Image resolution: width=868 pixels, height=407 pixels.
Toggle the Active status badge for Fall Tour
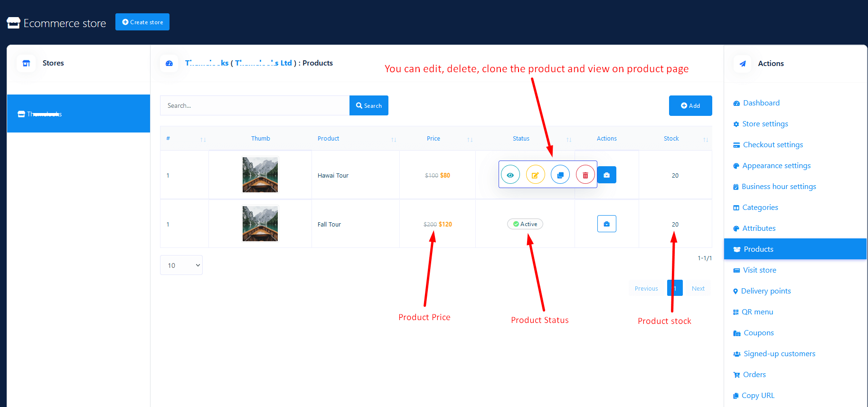tap(525, 224)
